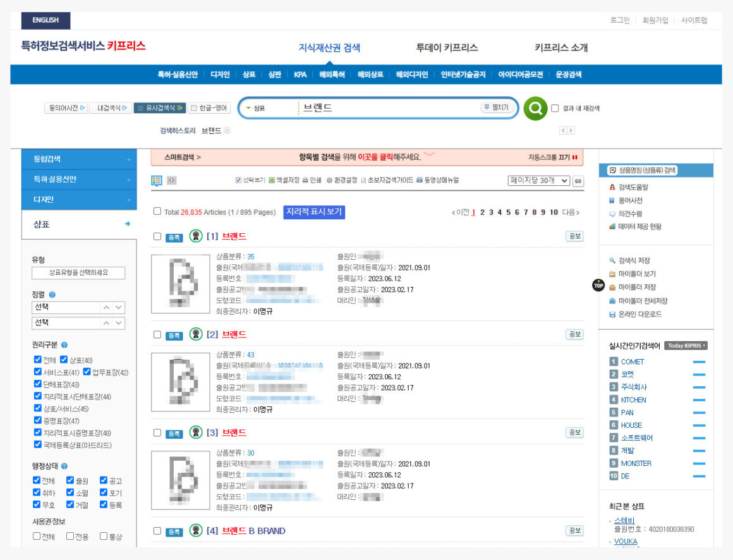
Task: Enable 결과 내 재검색 checkbox
Action: [555, 108]
